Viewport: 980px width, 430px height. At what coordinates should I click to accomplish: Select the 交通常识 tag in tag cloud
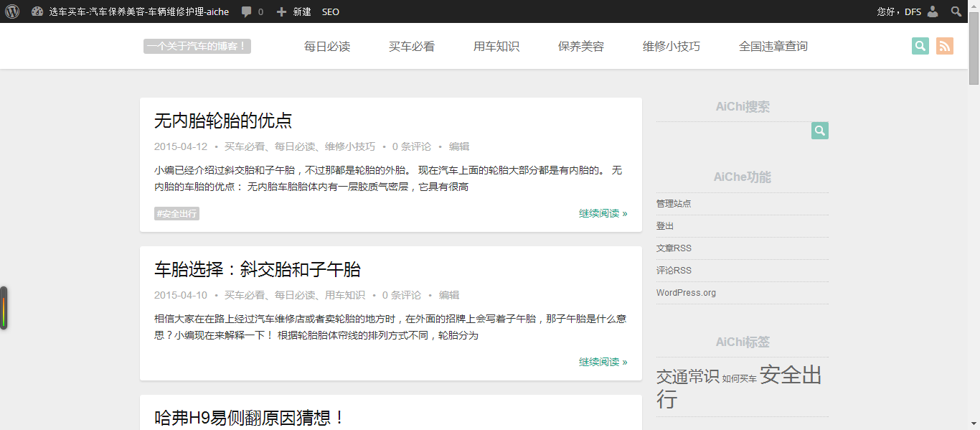tap(687, 377)
